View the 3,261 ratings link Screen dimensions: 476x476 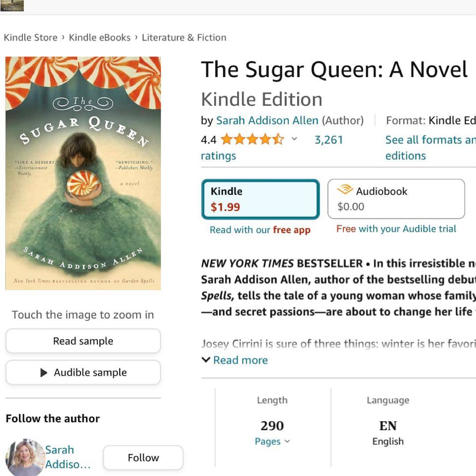[x=328, y=140]
